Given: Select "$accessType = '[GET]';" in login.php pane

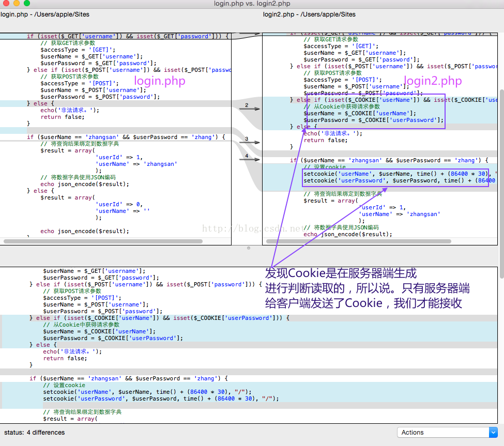Looking at the screenshot, I should [78, 50].
